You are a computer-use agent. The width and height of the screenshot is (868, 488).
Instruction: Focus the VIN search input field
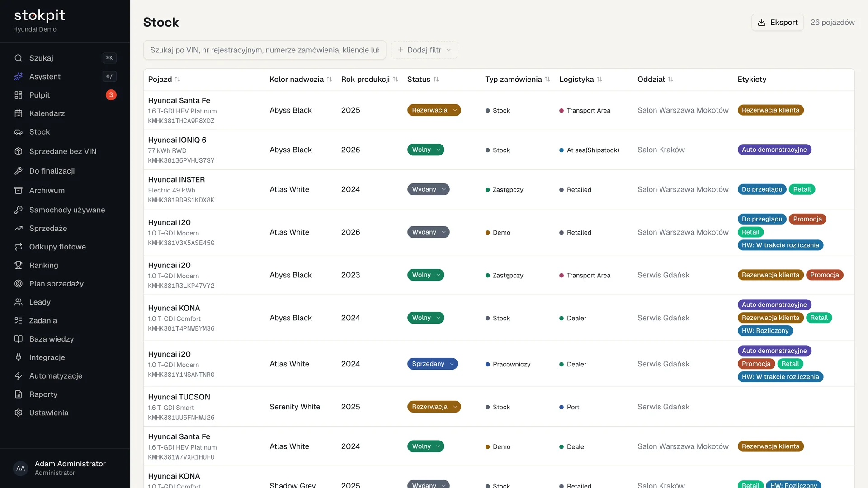264,50
